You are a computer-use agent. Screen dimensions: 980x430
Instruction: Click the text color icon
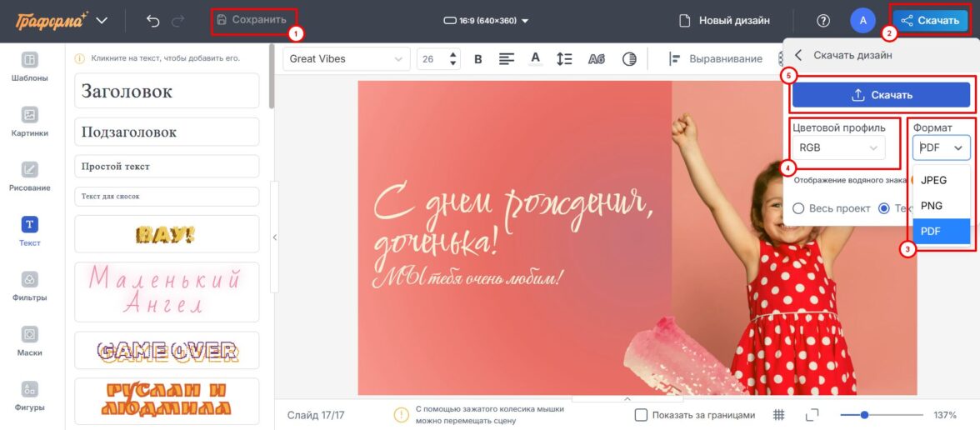click(536, 58)
